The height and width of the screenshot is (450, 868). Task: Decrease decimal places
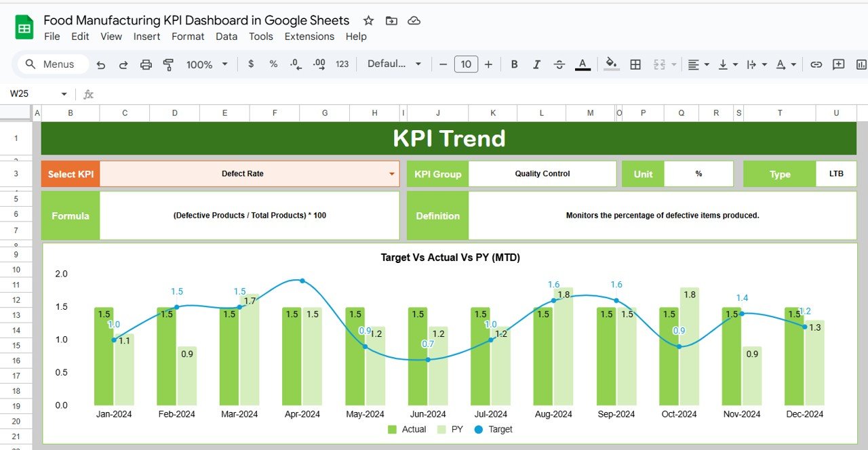pos(296,64)
